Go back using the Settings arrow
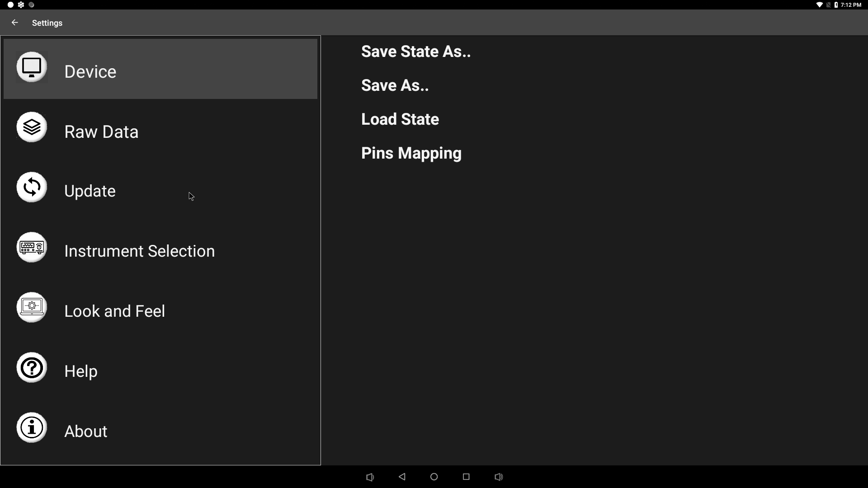 (15, 23)
